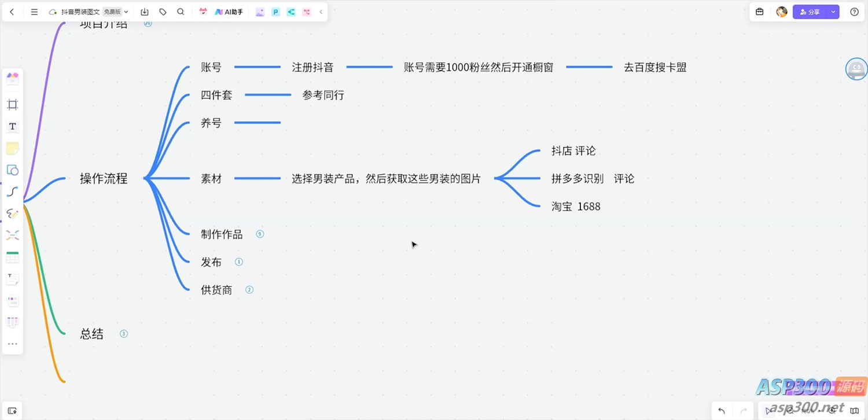Viewport: 868px width, 420px height.
Task: Open help with question mark icon
Action: click(855, 12)
